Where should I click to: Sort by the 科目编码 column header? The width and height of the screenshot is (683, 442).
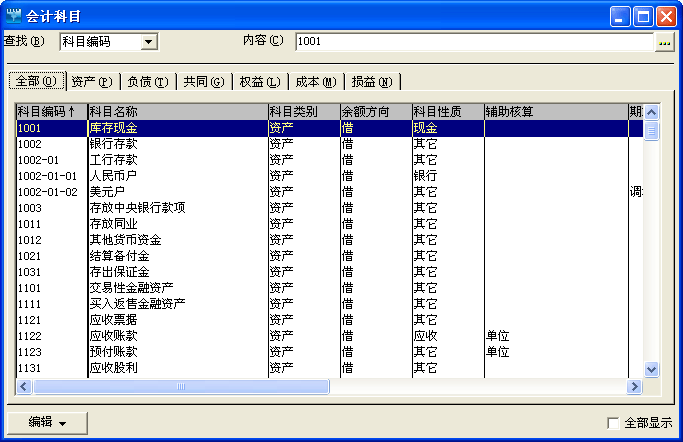tap(50, 112)
